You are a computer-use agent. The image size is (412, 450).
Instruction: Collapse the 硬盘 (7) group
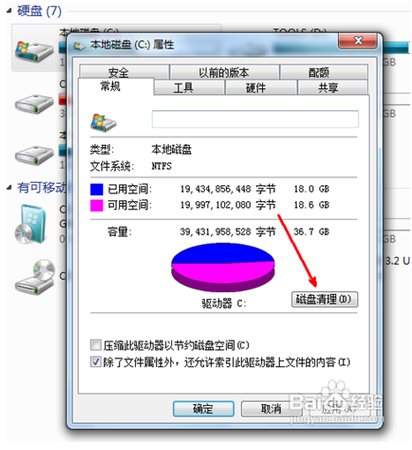click(x=9, y=11)
